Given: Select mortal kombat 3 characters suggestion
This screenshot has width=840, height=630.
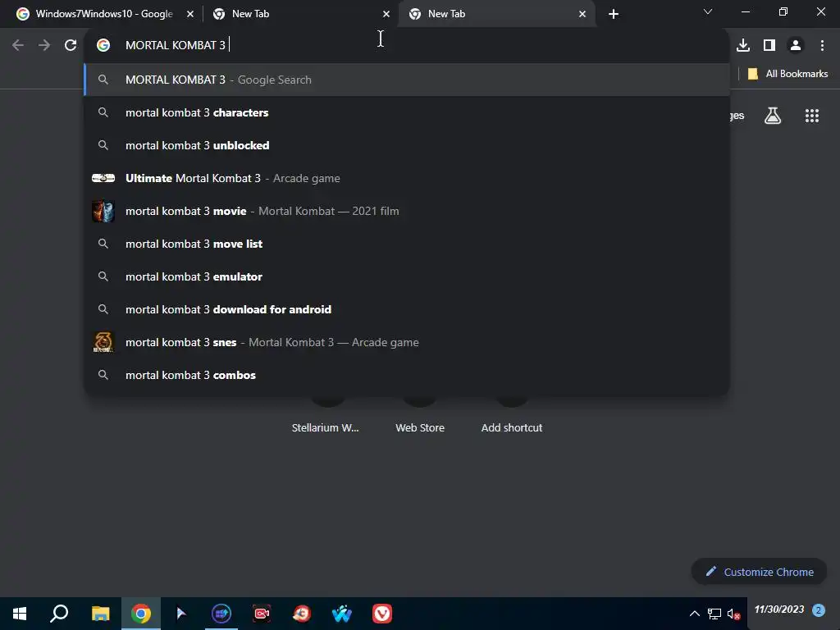Looking at the screenshot, I should (x=407, y=112).
